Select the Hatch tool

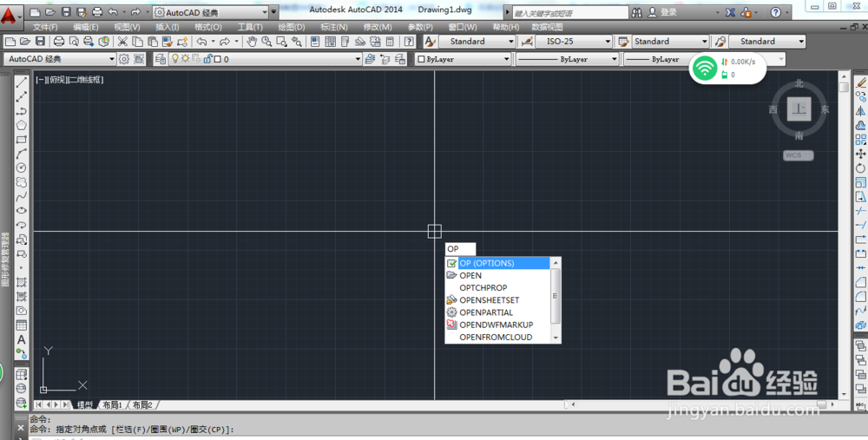(x=22, y=282)
